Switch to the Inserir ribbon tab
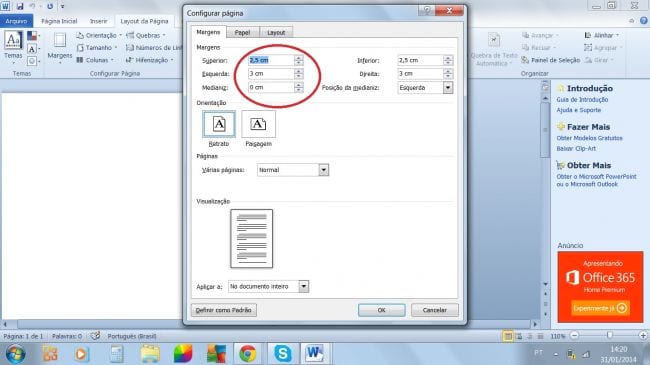This screenshot has width=650, height=365. (x=99, y=21)
